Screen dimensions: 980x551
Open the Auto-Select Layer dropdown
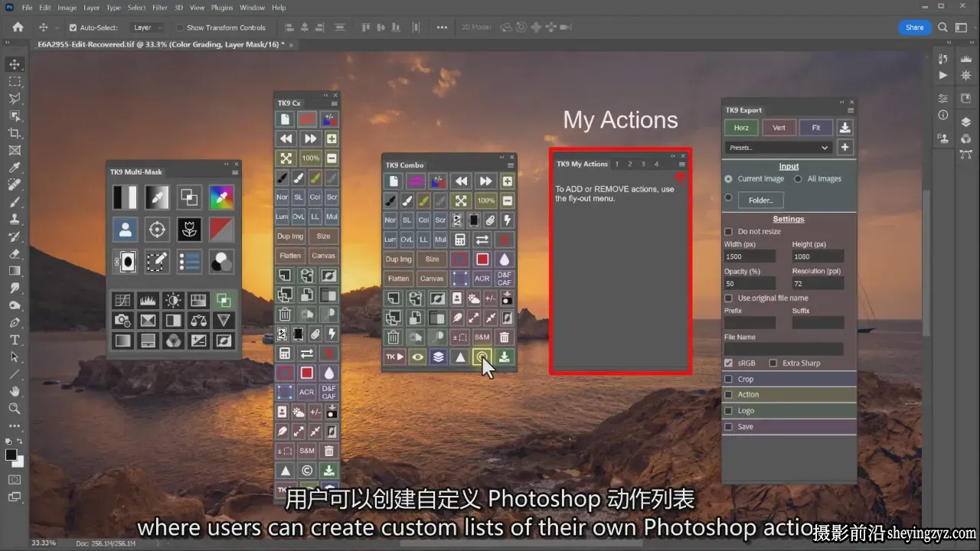click(147, 28)
